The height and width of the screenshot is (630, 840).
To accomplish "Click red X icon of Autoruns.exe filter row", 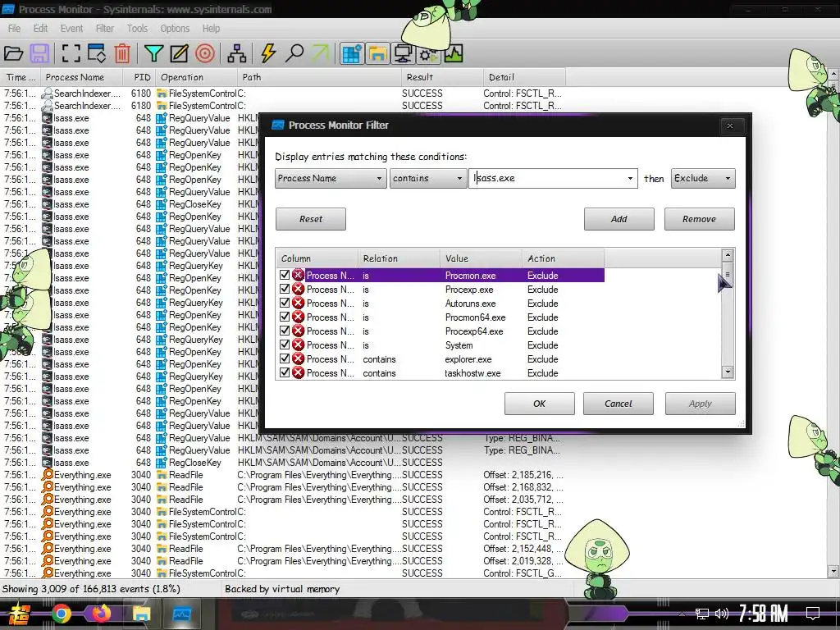I will [x=299, y=304].
